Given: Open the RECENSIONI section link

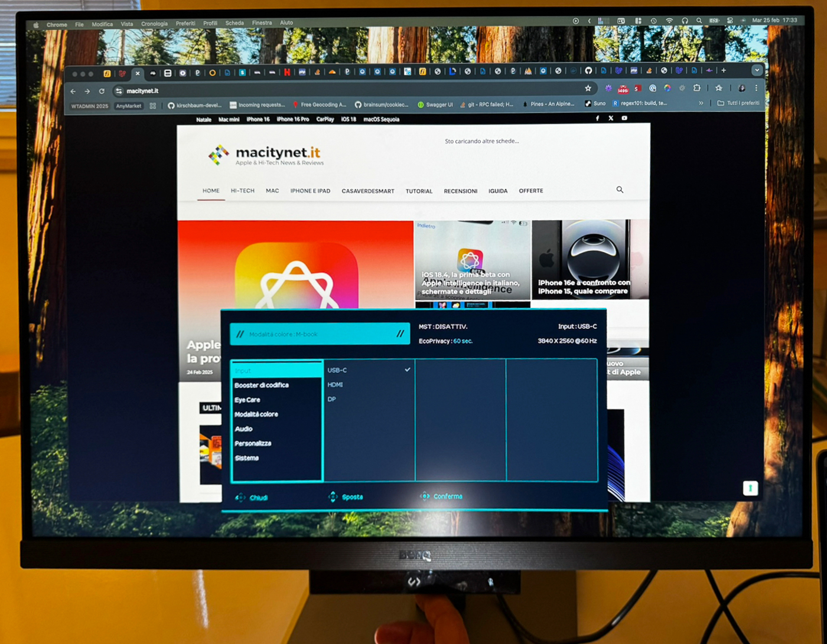Looking at the screenshot, I should click(461, 191).
